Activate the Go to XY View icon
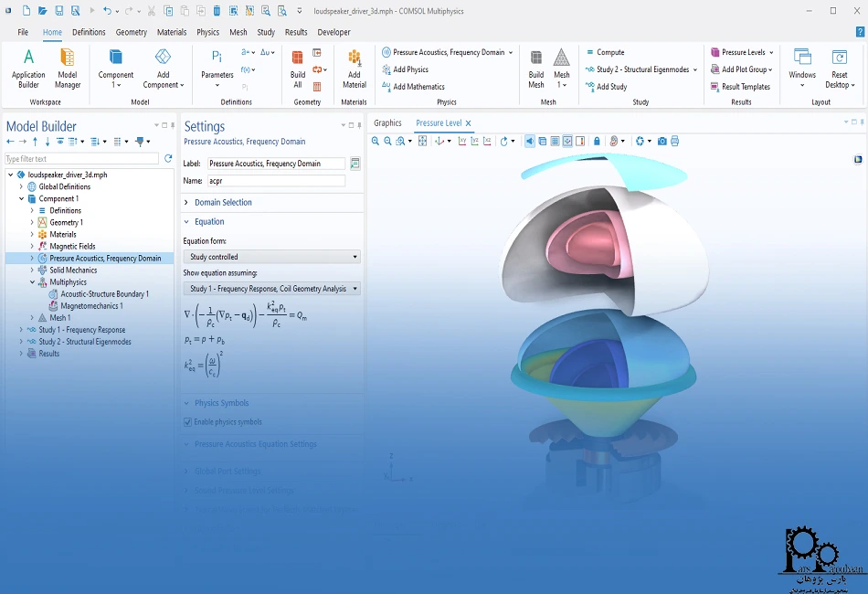868x594 pixels. pyautogui.click(x=463, y=141)
